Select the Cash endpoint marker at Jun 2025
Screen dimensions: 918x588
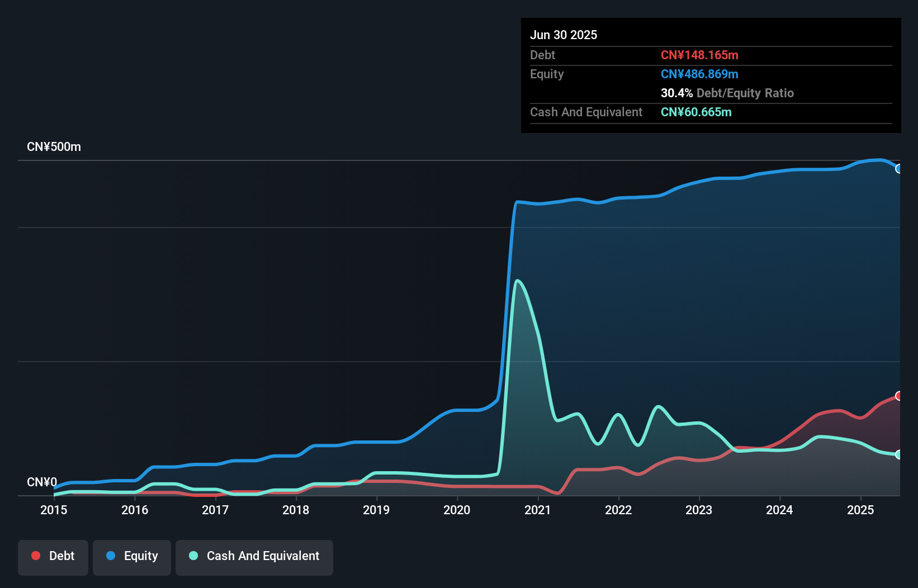coord(898,454)
